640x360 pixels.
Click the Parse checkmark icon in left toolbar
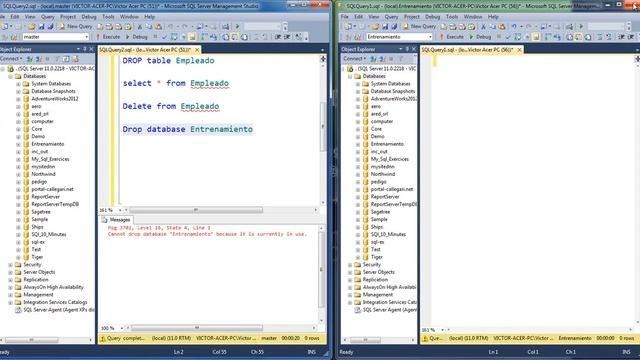(x=164, y=37)
